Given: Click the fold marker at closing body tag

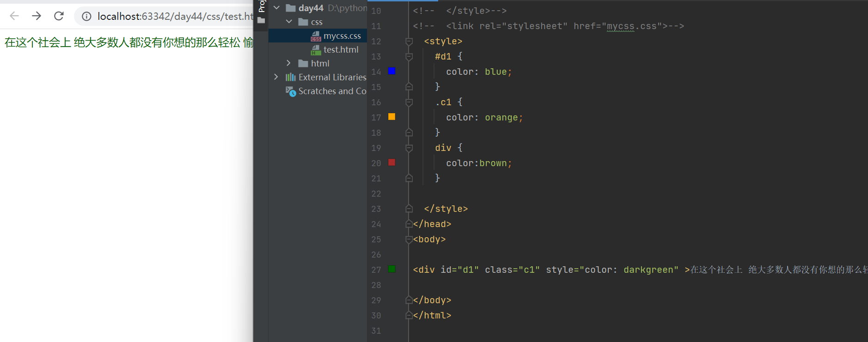Looking at the screenshot, I should click(x=409, y=300).
